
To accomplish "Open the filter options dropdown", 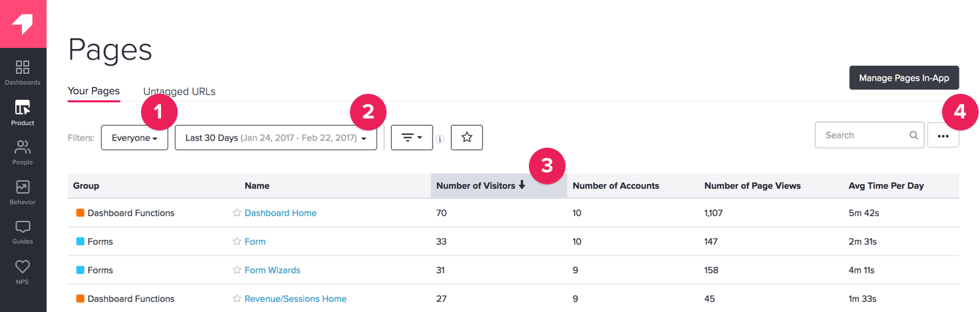I will click(412, 138).
